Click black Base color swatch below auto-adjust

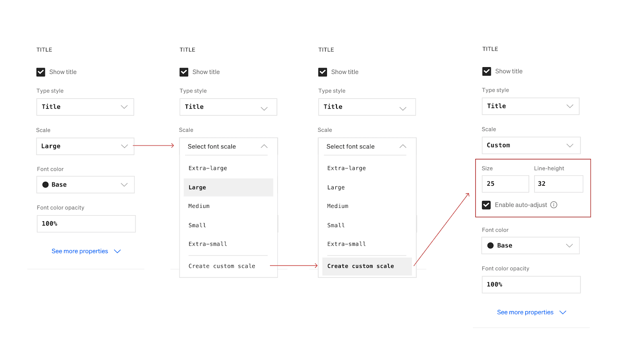pyautogui.click(x=490, y=246)
